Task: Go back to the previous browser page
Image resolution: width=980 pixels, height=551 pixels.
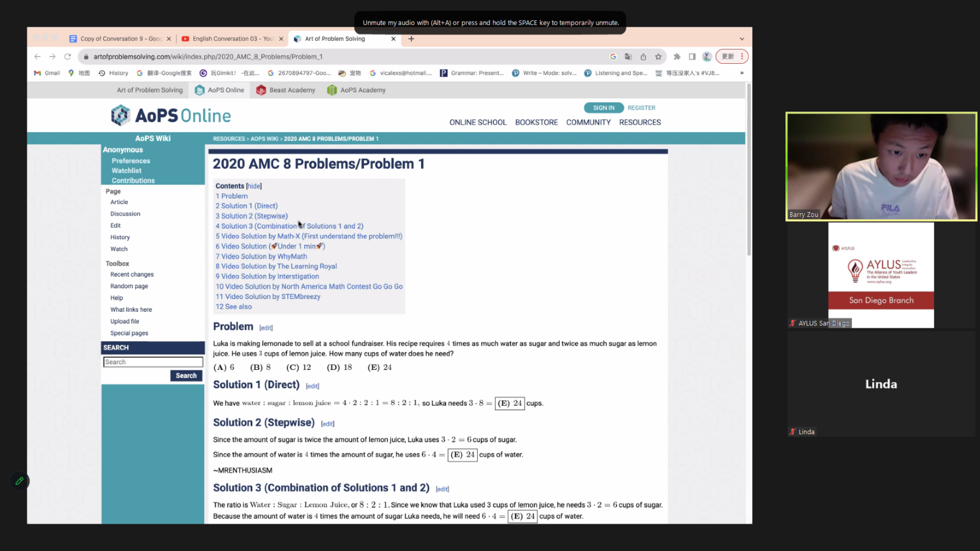Action: 38,57
